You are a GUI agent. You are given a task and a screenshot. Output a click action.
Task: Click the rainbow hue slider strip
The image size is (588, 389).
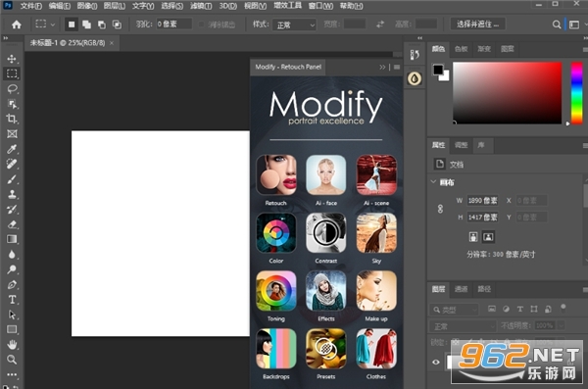click(576, 93)
